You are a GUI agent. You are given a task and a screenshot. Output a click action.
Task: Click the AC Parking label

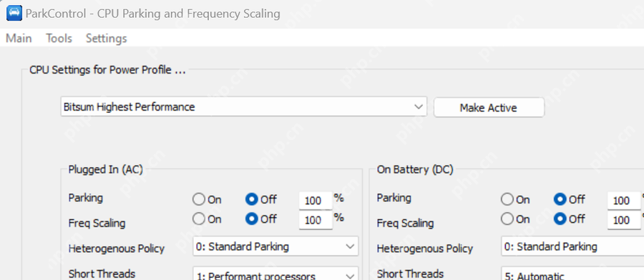pyautogui.click(x=85, y=198)
